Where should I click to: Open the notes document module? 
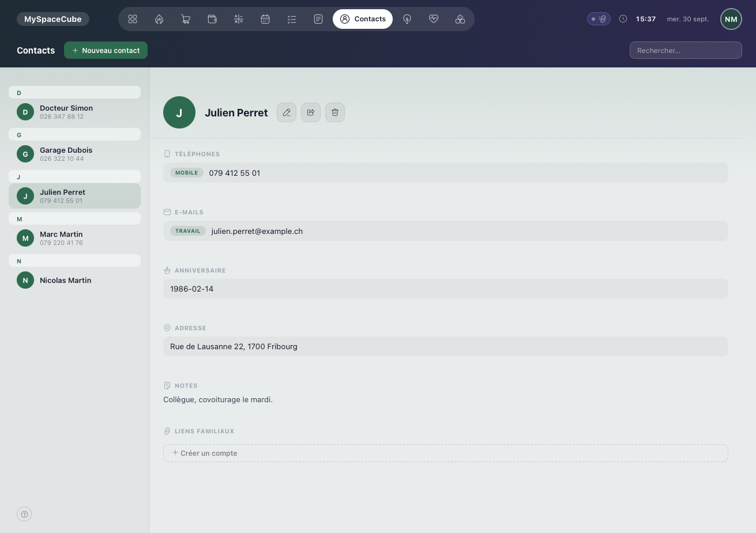click(x=318, y=19)
